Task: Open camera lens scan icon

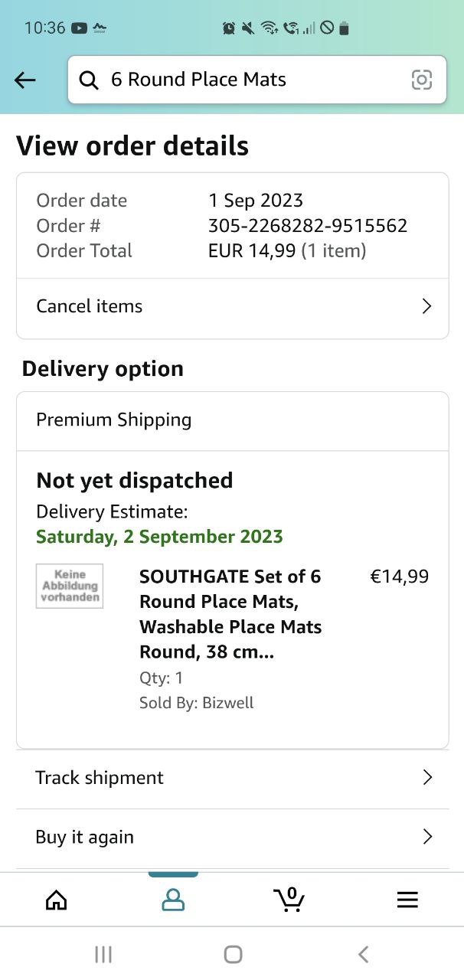Action: (x=422, y=80)
